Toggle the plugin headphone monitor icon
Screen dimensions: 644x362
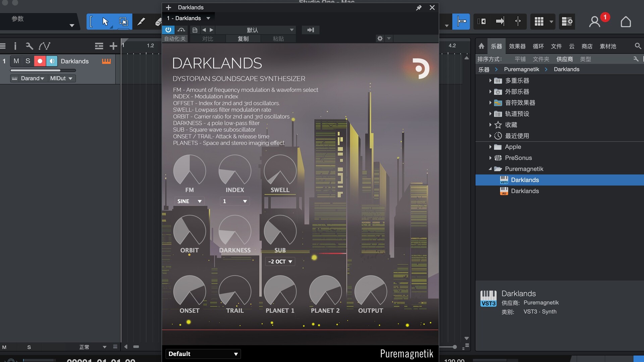pyautogui.click(x=181, y=30)
